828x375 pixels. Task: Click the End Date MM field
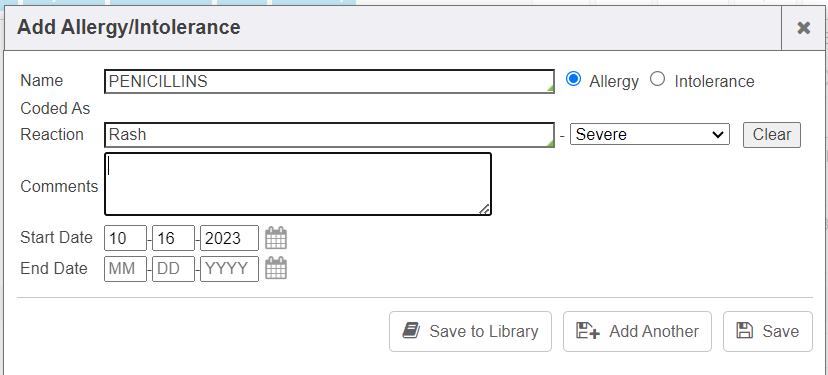(x=125, y=269)
